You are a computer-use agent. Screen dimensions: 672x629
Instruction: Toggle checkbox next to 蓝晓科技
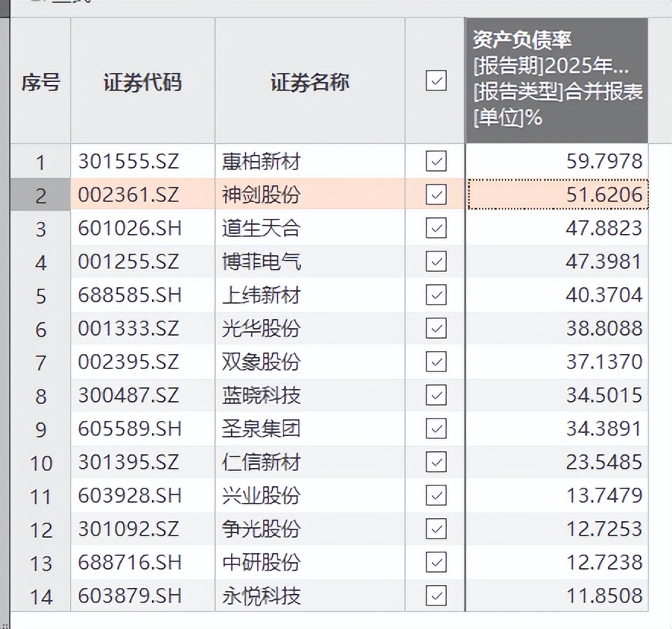point(436,395)
